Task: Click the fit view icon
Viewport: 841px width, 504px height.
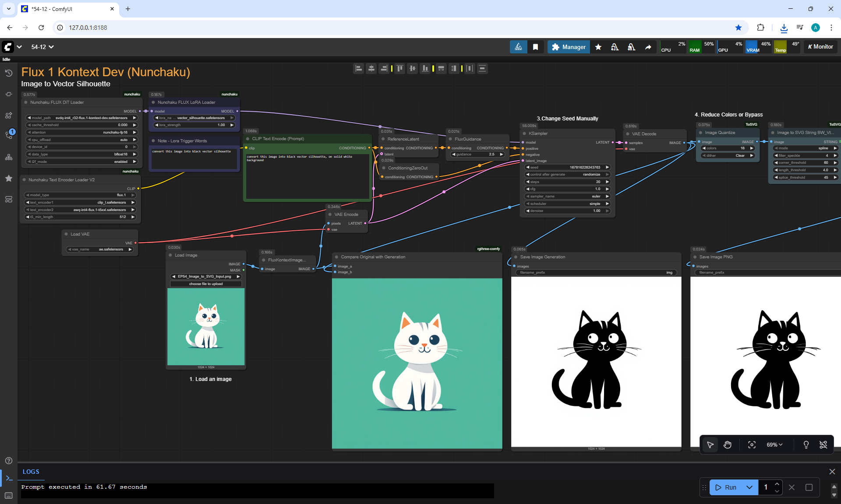Action: (x=752, y=445)
